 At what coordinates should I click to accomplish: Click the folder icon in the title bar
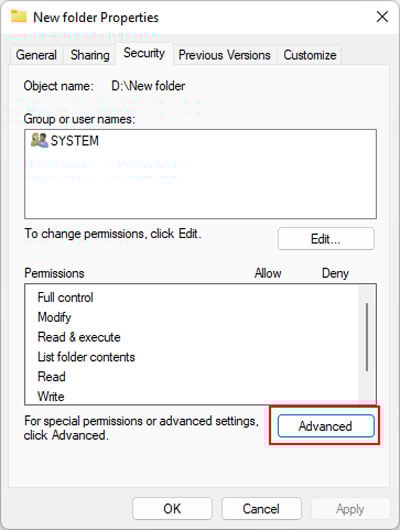[19, 16]
